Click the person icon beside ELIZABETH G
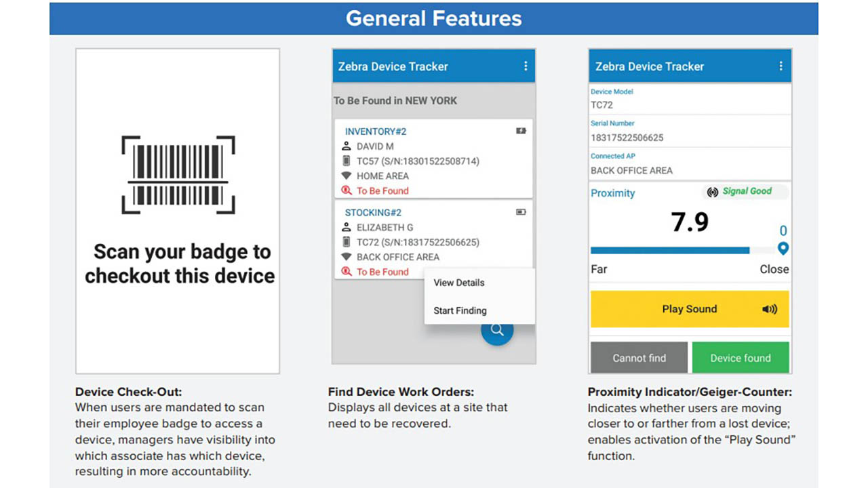 pyautogui.click(x=347, y=227)
